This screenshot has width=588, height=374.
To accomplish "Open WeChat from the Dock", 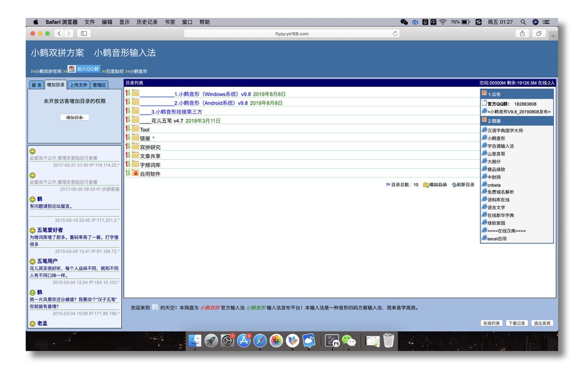I will (x=349, y=341).
